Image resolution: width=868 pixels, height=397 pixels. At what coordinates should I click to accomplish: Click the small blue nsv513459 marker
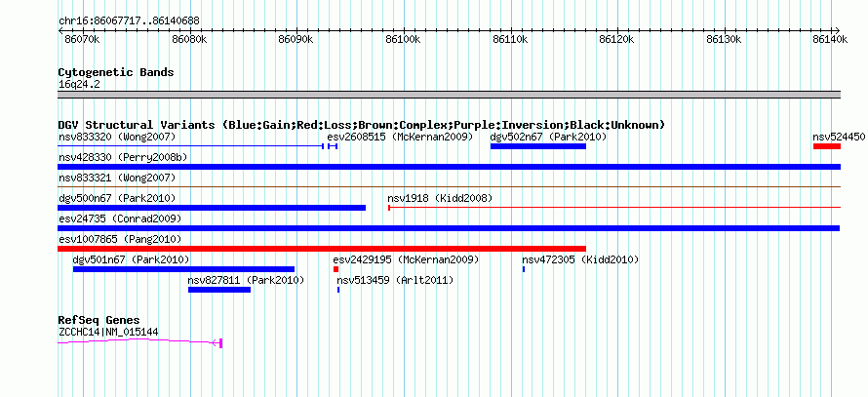point(338,290)
